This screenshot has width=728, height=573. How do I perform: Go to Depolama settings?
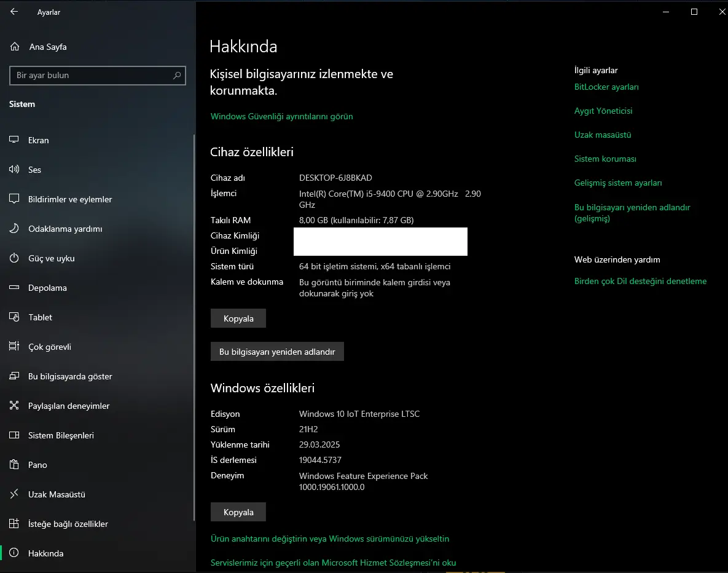98,288
